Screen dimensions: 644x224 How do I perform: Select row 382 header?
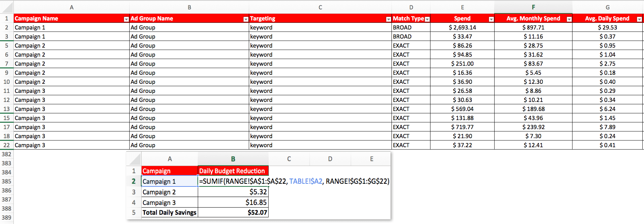[7, 154]
